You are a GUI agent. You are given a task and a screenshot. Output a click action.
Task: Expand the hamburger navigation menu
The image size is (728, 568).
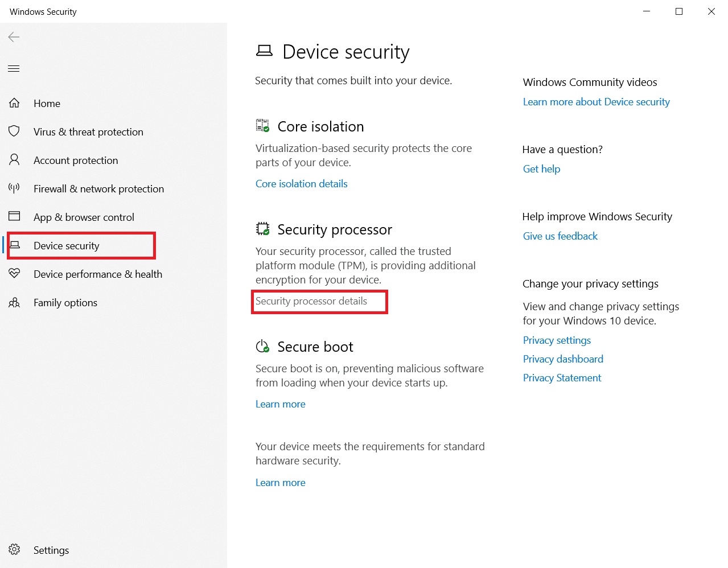point(14,69)
